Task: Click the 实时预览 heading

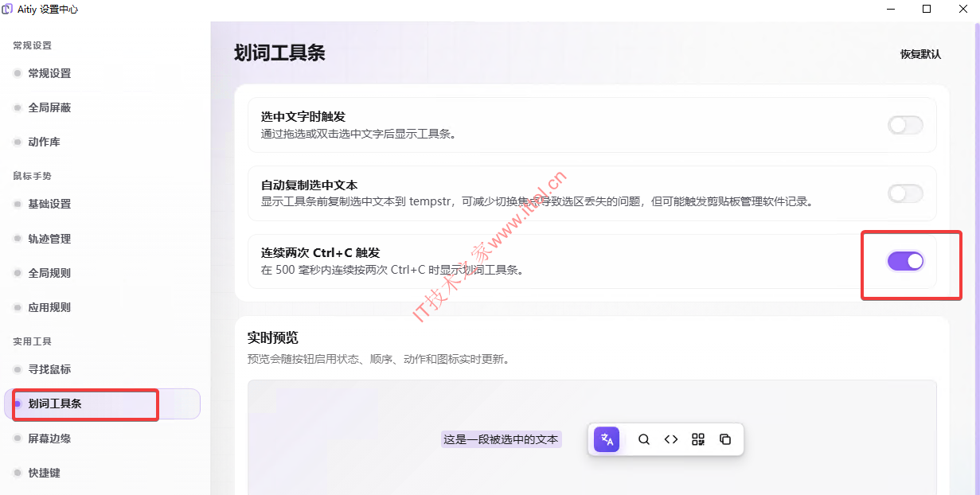Action: [273, 338]
